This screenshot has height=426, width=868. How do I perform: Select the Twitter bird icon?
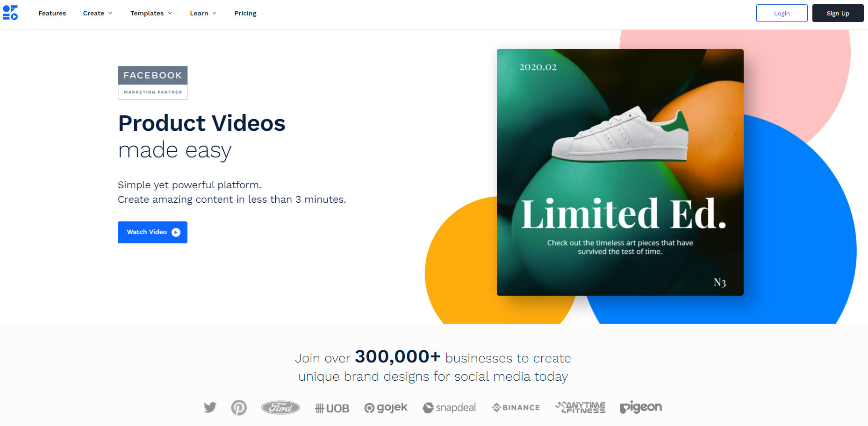[x=210, y=407]
